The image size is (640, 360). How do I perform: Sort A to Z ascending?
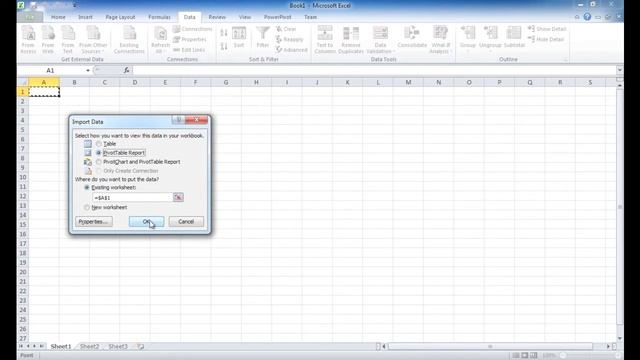224,33
